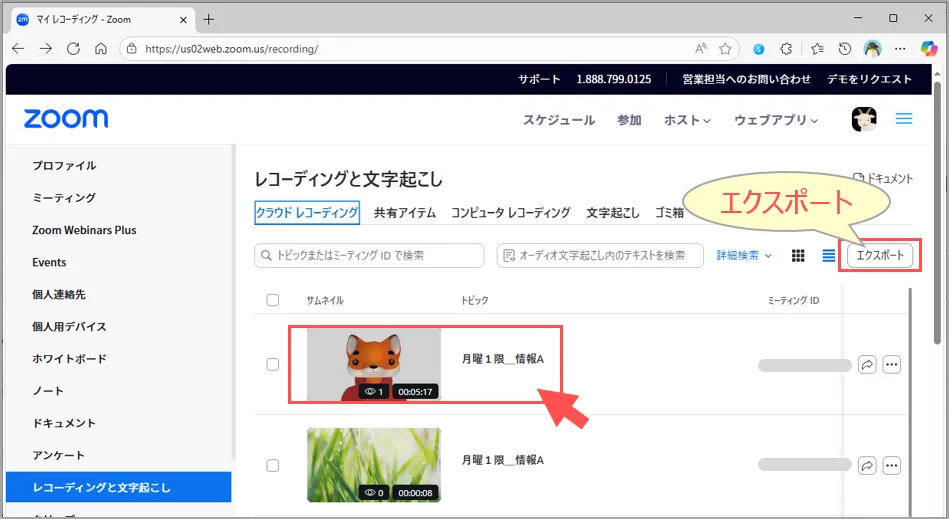Open the 文字起こし tab

tap(612, 213)
